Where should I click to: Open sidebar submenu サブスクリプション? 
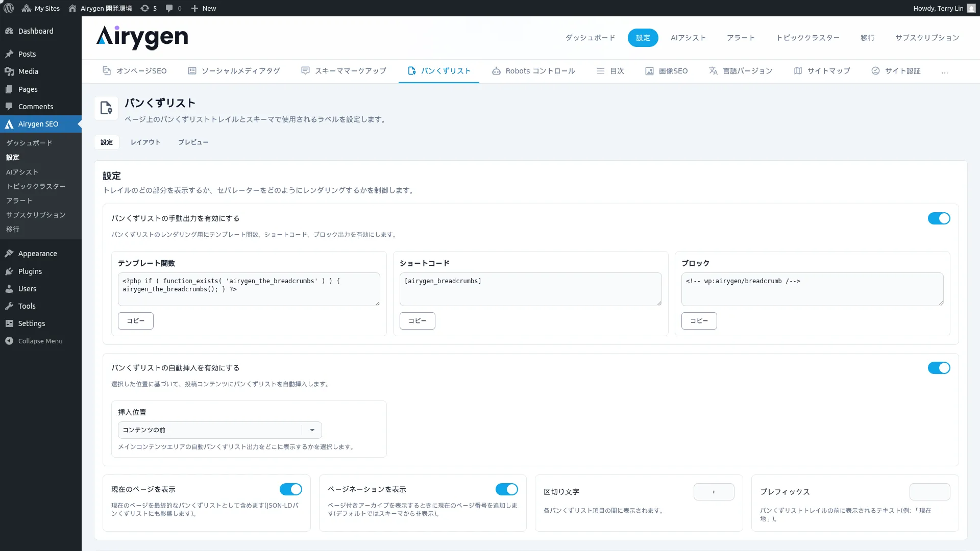pyautogui.click(x=36, y=215)
